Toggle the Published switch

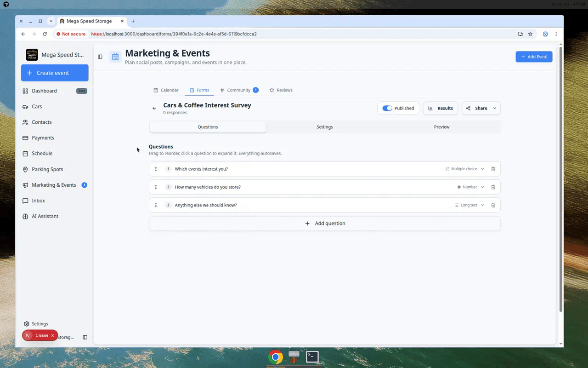pyautogui.click(x=387, y=108)
